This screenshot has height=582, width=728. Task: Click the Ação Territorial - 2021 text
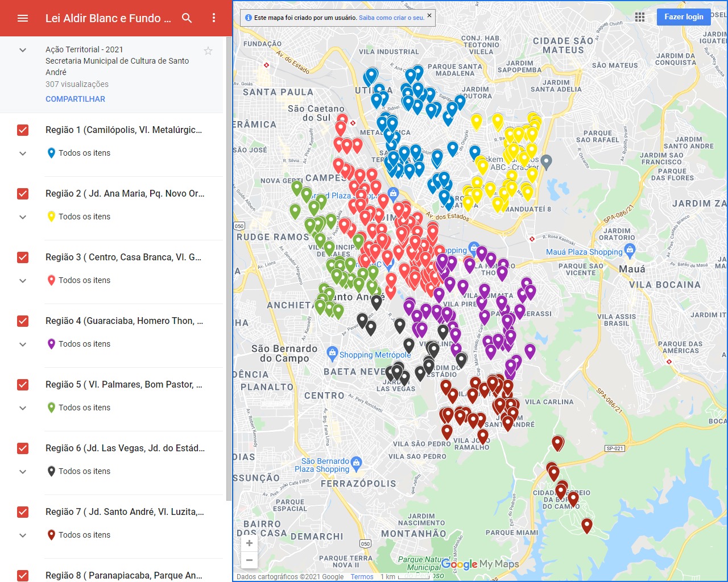(84, 49)
